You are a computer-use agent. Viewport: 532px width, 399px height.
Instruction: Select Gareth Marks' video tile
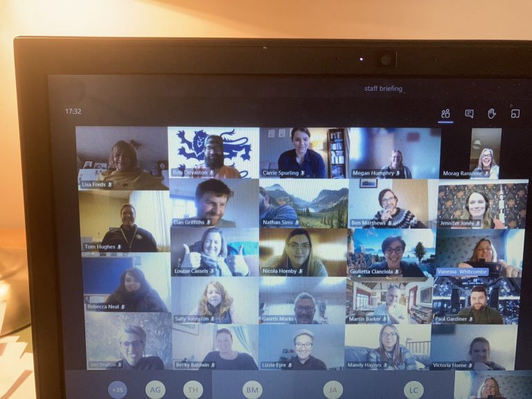pos(302,301)
